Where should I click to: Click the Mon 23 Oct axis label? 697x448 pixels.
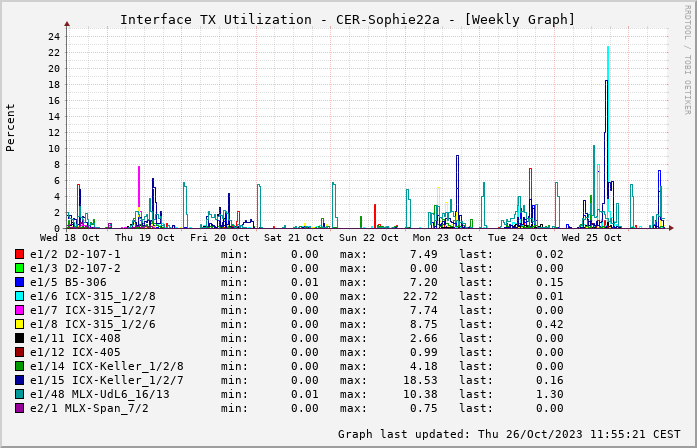click(x=443, y=238)
